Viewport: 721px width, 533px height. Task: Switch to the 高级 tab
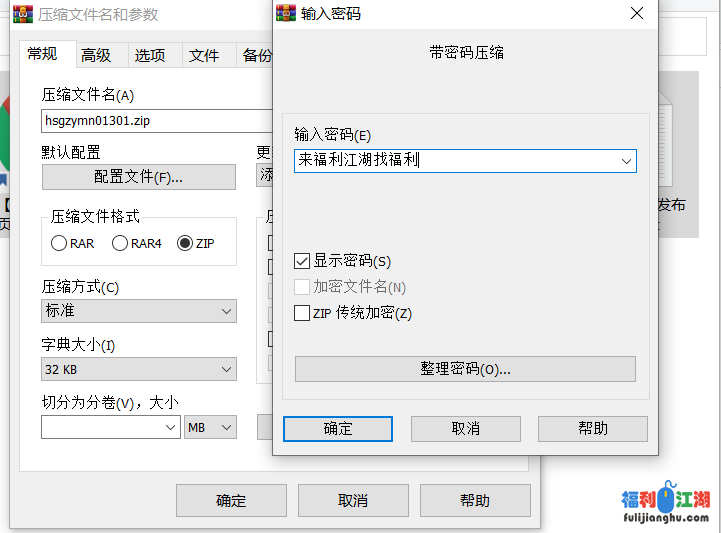(96, 56)
